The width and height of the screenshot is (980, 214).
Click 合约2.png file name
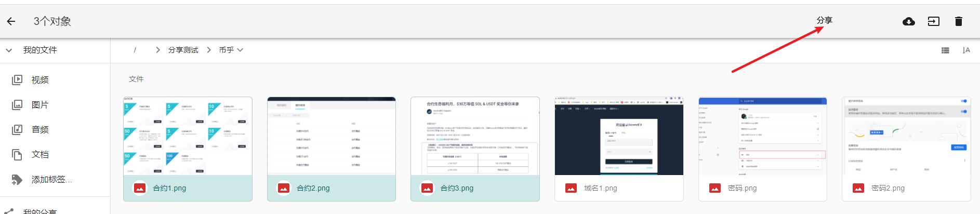pos(313,188)
